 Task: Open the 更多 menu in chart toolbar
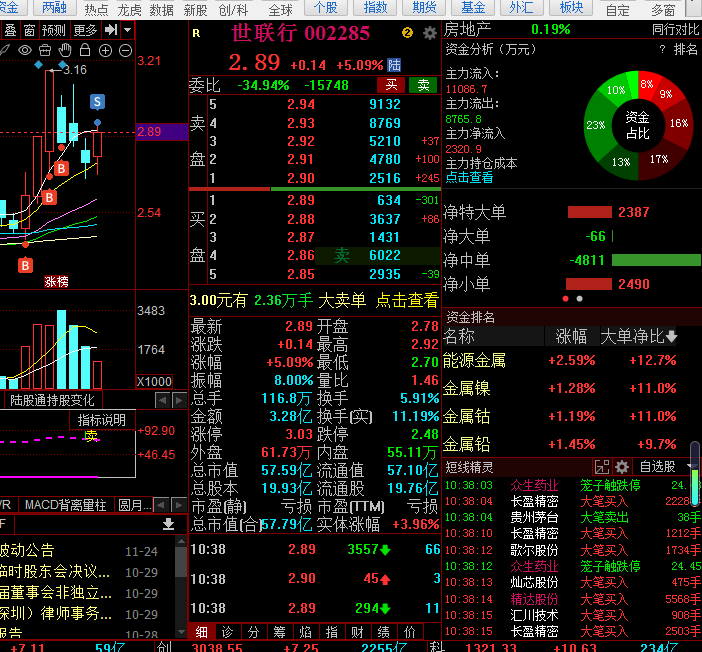click(85, 30)
